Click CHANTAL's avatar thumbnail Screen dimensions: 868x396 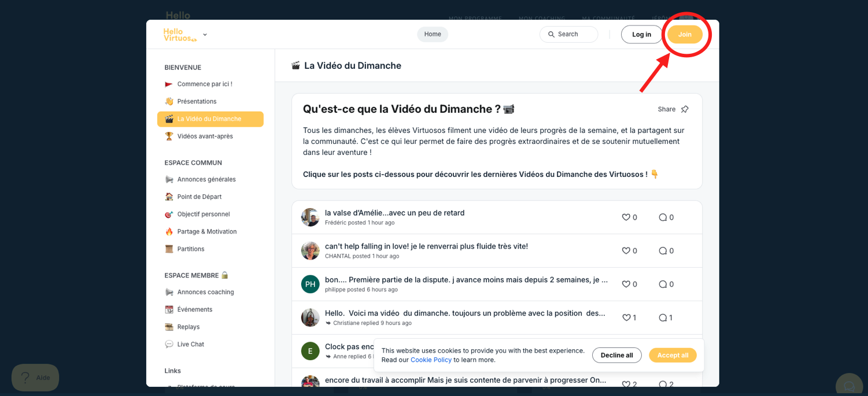point(311,251)
